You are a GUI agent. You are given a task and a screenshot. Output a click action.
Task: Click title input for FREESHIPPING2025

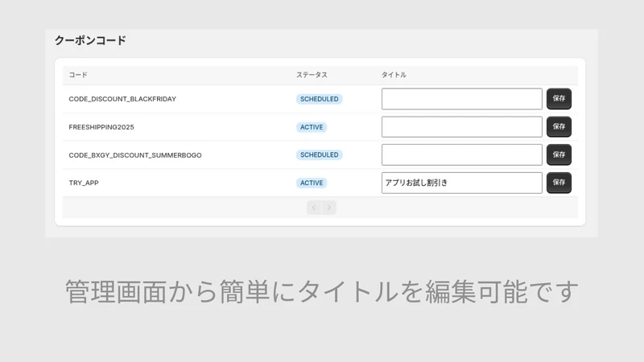click(x=461, y=127)
